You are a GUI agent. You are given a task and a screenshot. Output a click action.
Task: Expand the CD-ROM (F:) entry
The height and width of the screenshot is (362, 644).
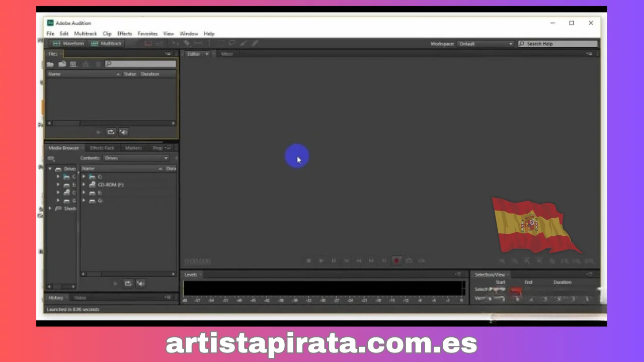(x=84, y=185)
